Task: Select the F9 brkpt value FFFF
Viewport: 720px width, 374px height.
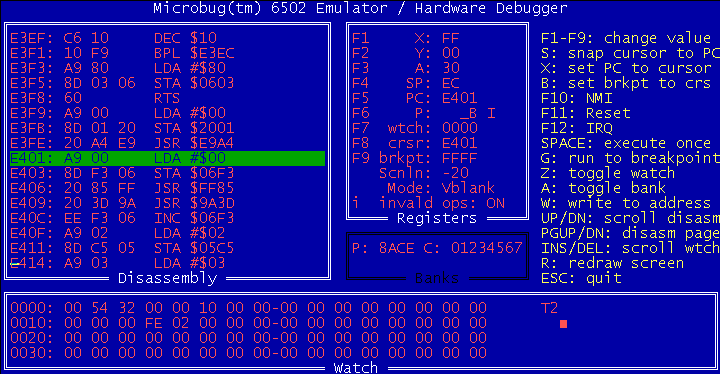Action: coord(460,158)
